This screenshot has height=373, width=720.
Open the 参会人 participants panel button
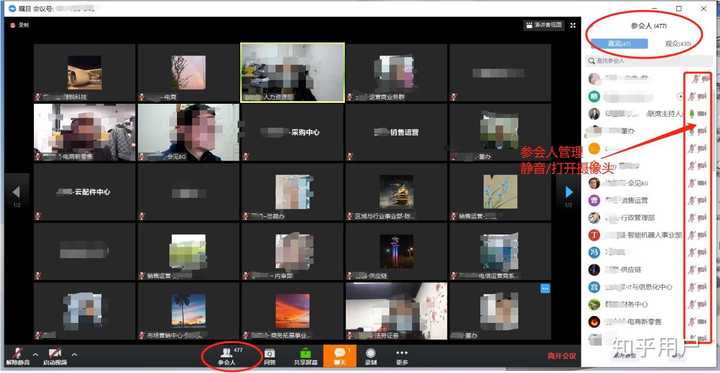227,356
